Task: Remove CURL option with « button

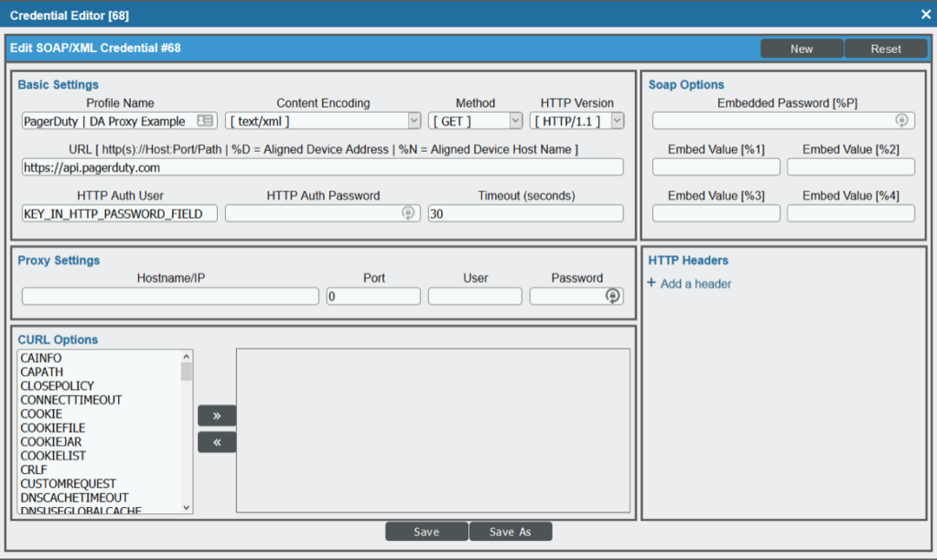Action: [217, 442]
